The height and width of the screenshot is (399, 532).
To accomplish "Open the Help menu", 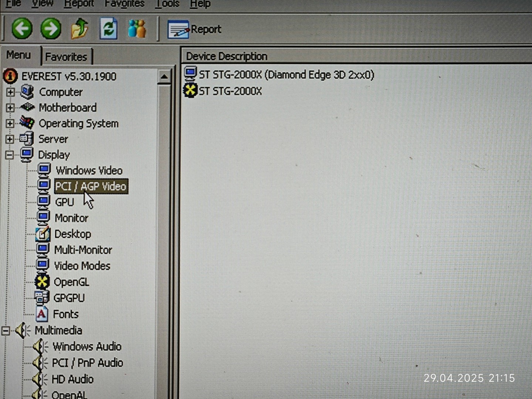I will click(x=200, y=4).
